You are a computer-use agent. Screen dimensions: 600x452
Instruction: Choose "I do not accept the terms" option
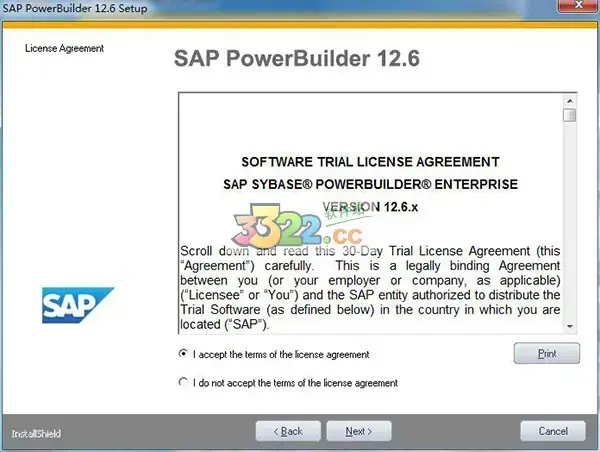(183, 382)
